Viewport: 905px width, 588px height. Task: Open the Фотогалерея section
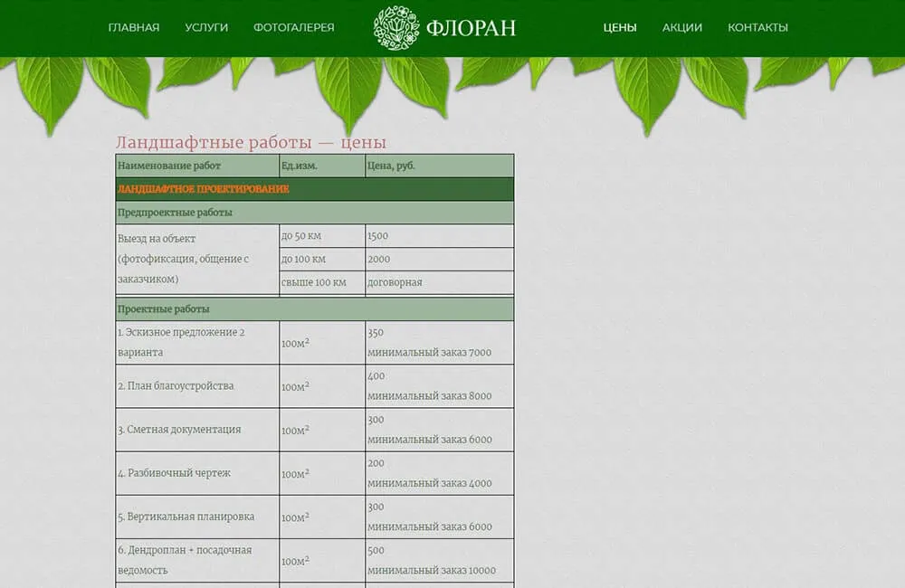[x=294, y=27]
